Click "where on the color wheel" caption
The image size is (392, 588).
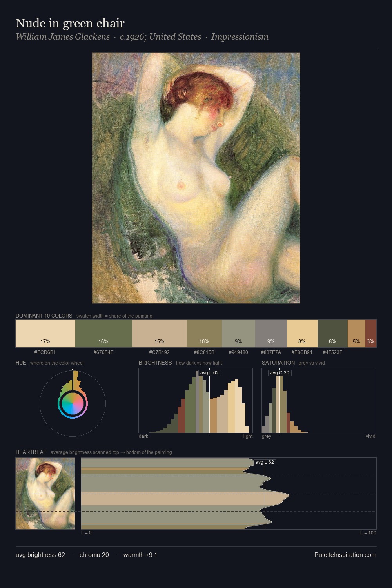57,363
